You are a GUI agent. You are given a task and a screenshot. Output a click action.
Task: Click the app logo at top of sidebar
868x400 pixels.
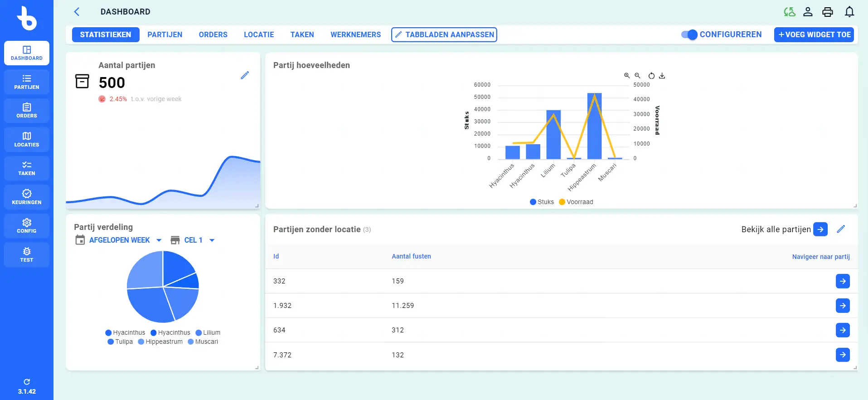(x=27, y=18)
